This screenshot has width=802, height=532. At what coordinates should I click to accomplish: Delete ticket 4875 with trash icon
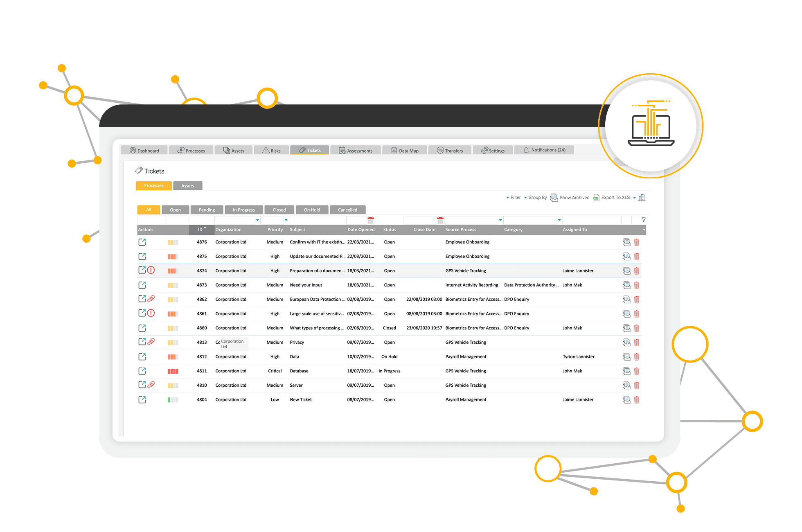pyautogui.click(x=636, y=257)
